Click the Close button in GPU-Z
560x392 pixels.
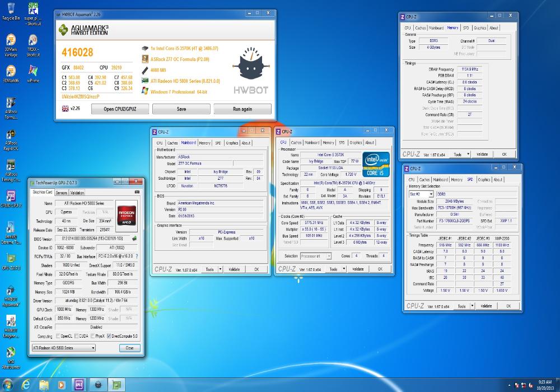click(129, 348)
